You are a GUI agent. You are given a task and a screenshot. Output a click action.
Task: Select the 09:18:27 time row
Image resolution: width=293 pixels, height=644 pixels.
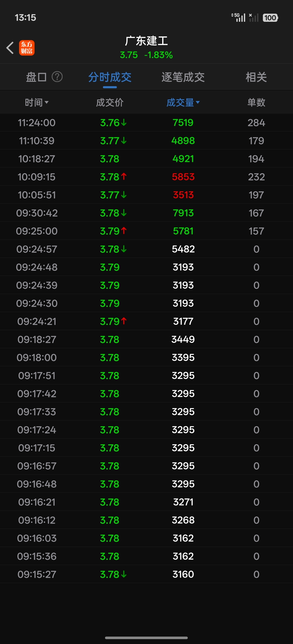tap(146, 339)
